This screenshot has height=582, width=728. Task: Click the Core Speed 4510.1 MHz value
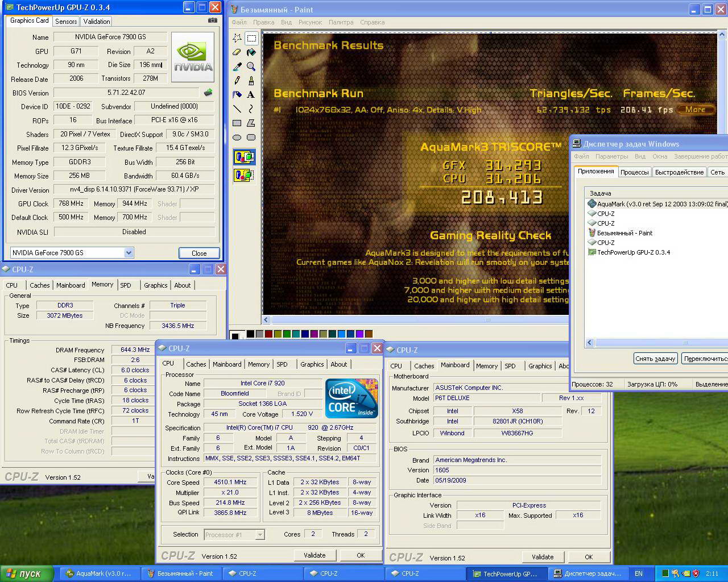[230, 482]
